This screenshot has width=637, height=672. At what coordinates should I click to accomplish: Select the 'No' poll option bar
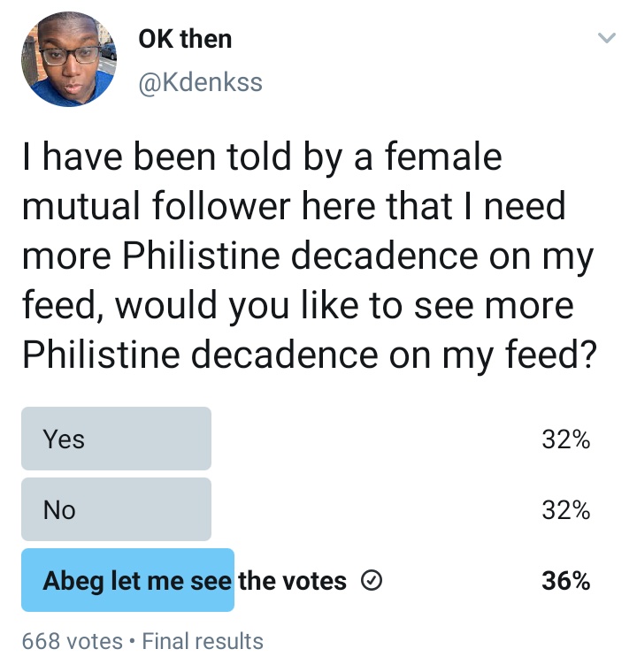tap(116, 509)
